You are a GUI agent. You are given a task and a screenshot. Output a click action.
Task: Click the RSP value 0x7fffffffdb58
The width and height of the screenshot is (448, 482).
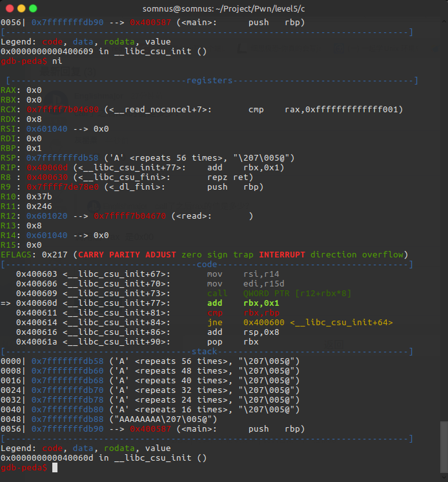[63, 158]
